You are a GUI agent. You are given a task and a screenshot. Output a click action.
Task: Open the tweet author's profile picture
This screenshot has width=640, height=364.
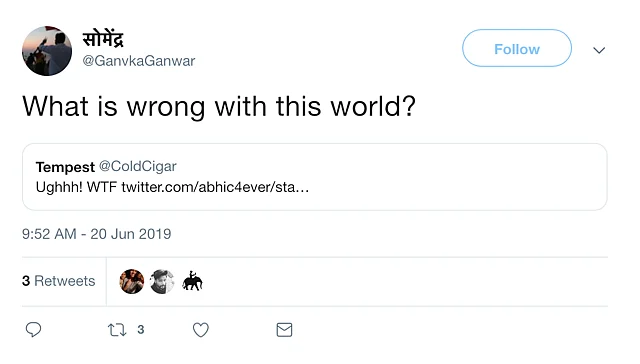[47, 51]
